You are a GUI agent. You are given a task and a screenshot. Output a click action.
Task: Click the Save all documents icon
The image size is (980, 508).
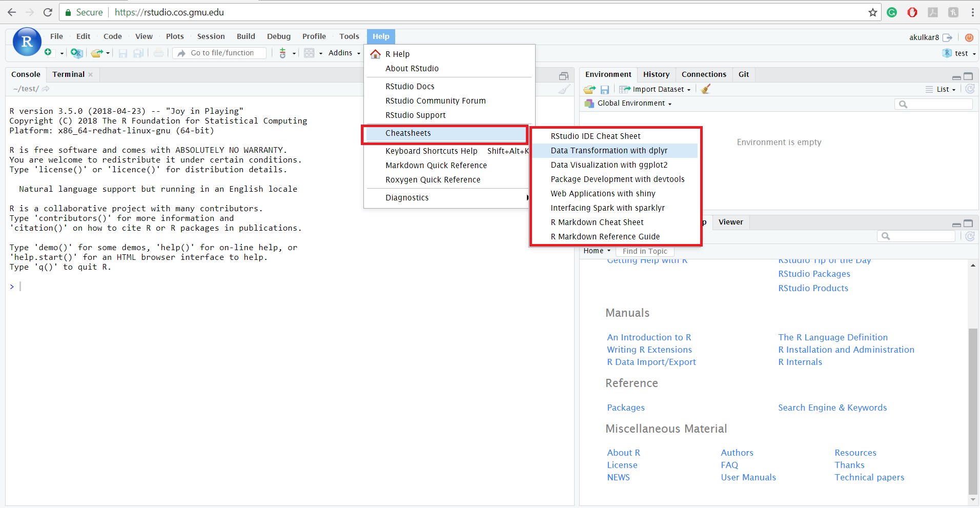138,53
